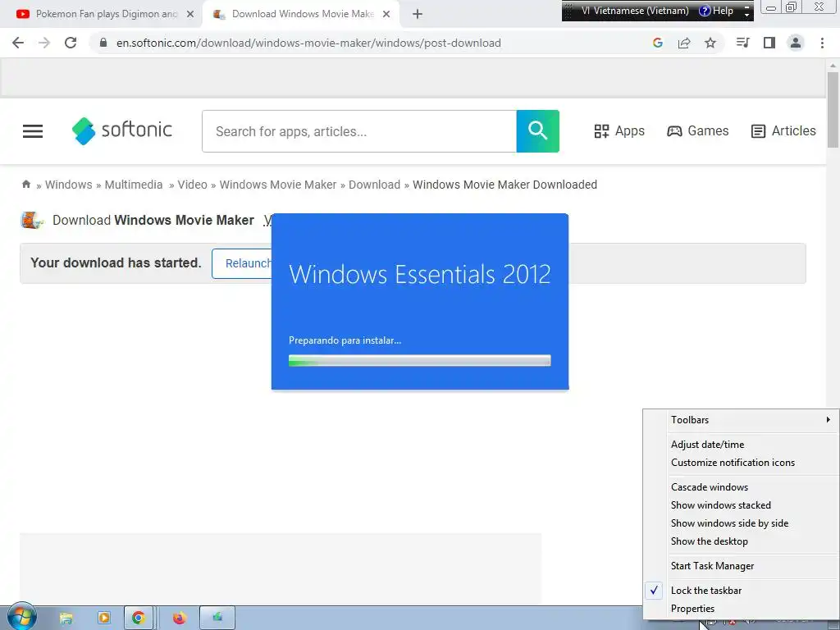Click the Windows Essentials 2012 splash title

pyautogui.click(x=420, y=274)
